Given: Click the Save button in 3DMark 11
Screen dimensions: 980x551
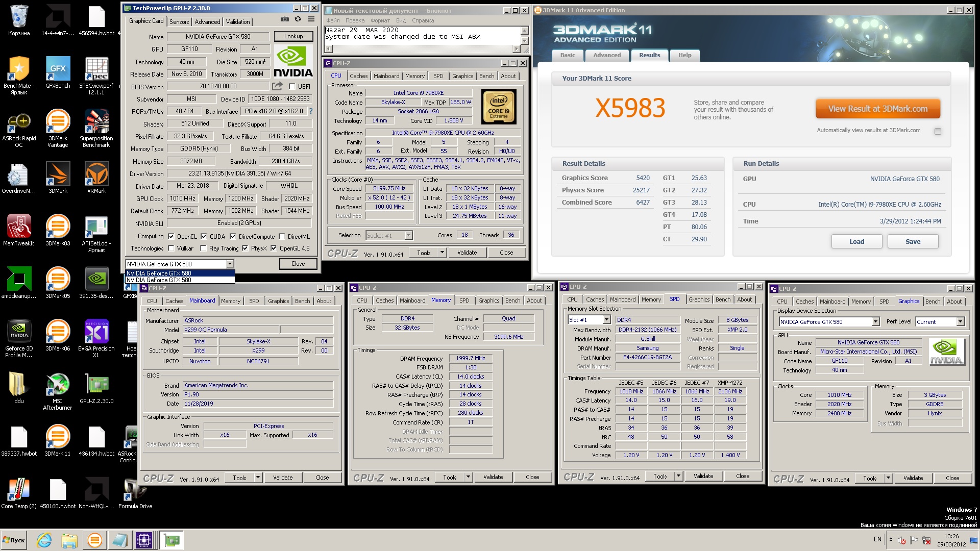Looking at the screenshot, I should pos(913,241).
